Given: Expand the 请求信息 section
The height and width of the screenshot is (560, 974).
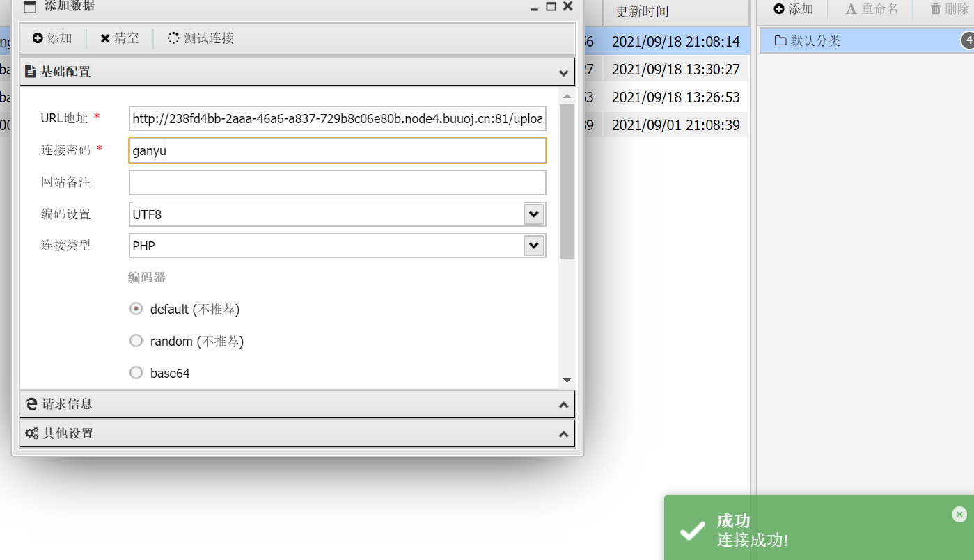Looking at the screenshot, I should pos(563,404).
